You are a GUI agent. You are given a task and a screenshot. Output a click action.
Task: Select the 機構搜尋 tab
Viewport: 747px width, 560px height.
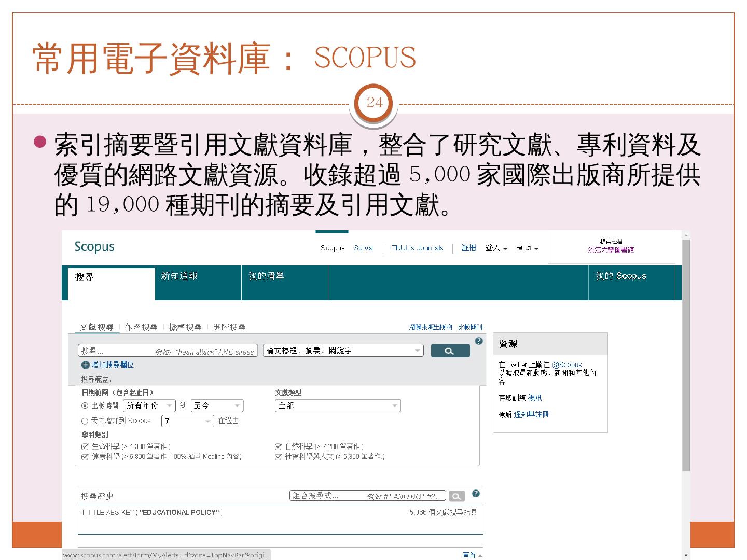185,327
